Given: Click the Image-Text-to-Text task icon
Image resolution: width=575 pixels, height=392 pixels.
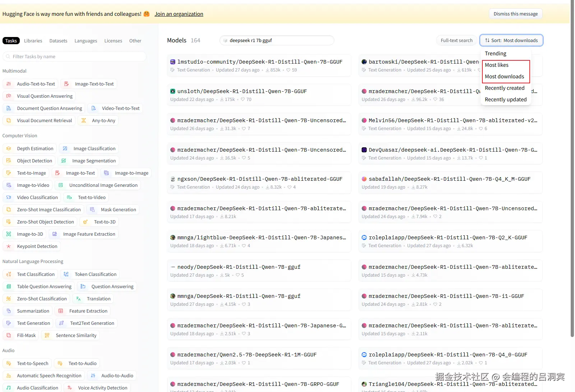Looking at the screenshot, I should click(x=66, y=84).
